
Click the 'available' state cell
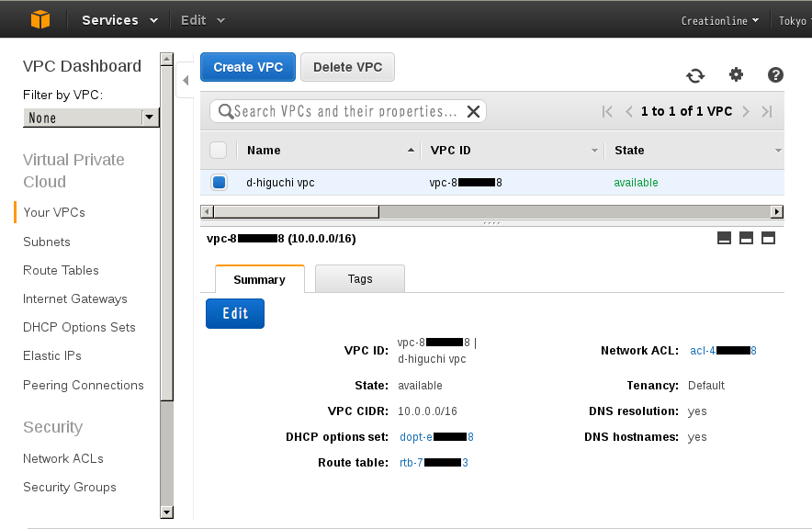tap(636, 182)
